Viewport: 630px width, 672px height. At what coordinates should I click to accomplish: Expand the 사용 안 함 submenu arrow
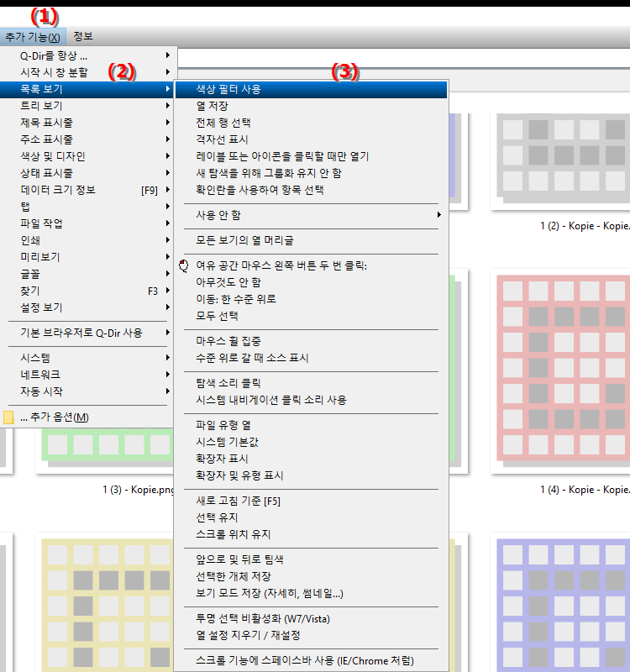438,215
